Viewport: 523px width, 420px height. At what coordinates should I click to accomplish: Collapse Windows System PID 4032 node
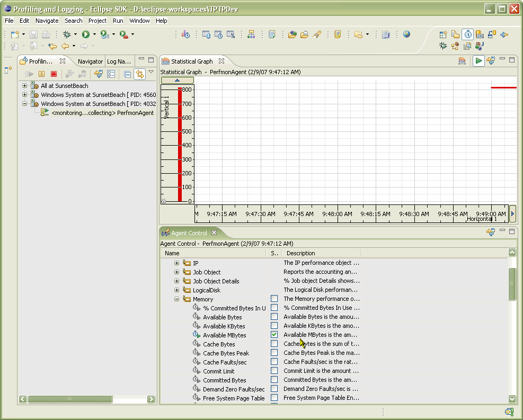(x=25, y=104)
